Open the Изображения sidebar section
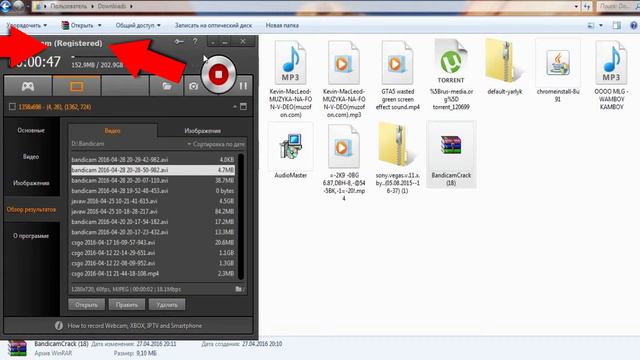The width and height of the screenshot is (640, 360). point(31,183)
